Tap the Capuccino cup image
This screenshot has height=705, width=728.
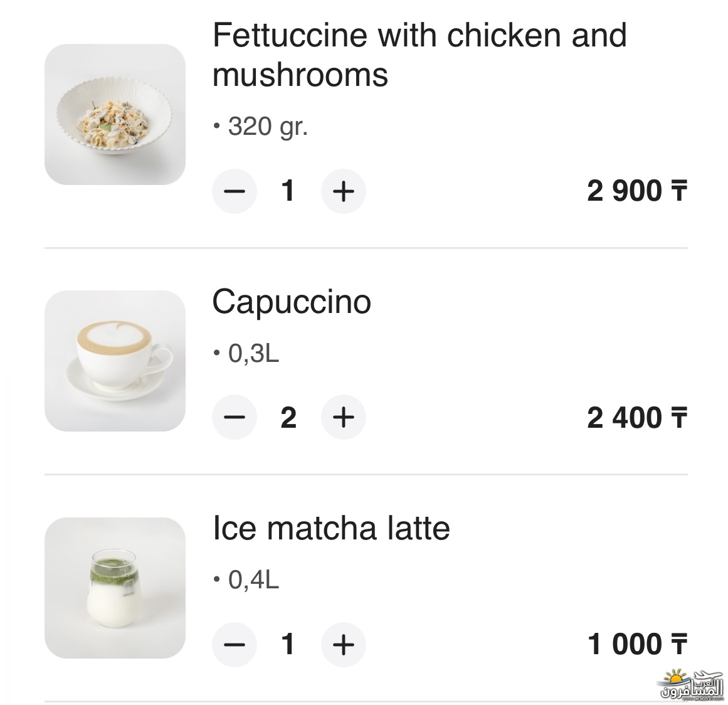[x=115, y=361]
